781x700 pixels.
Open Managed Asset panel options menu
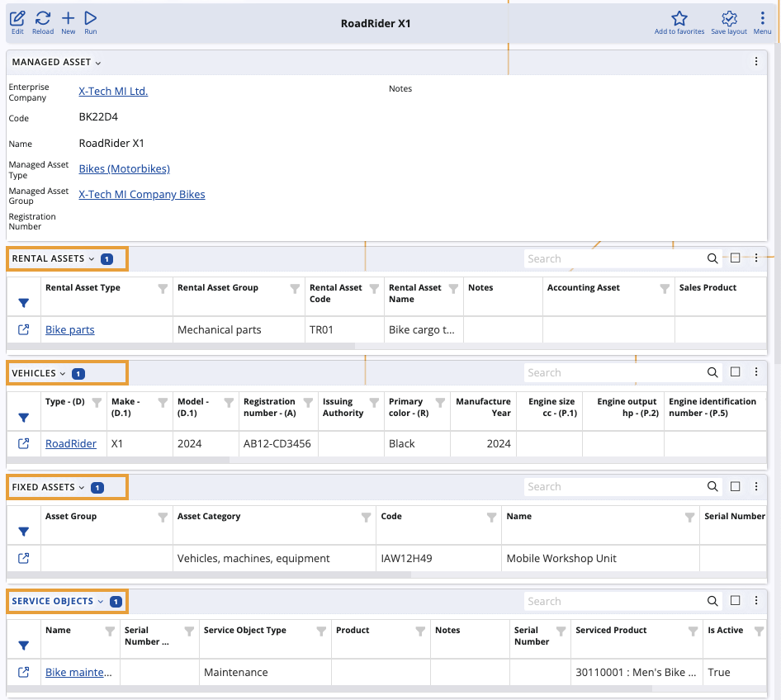756,61
